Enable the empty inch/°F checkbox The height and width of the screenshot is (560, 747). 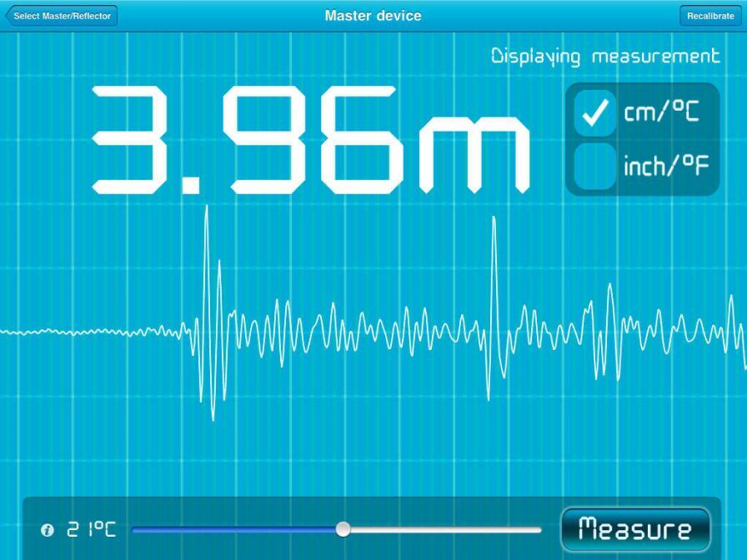(594, 166)
